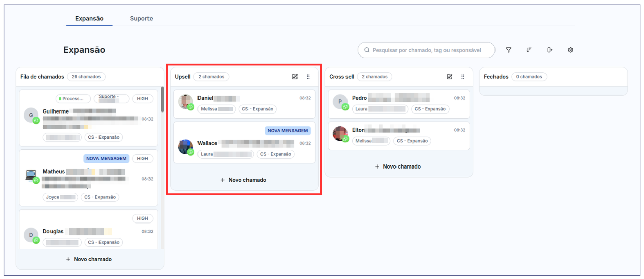
Task: Click the sort order icon in the toolbar
Action: point(529,50)
